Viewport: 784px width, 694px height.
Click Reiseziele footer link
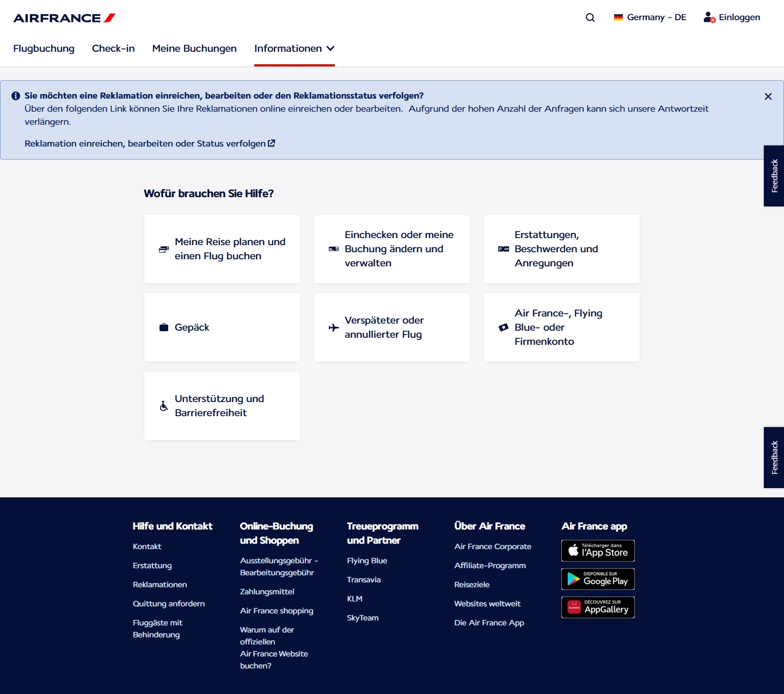(472, 585)
